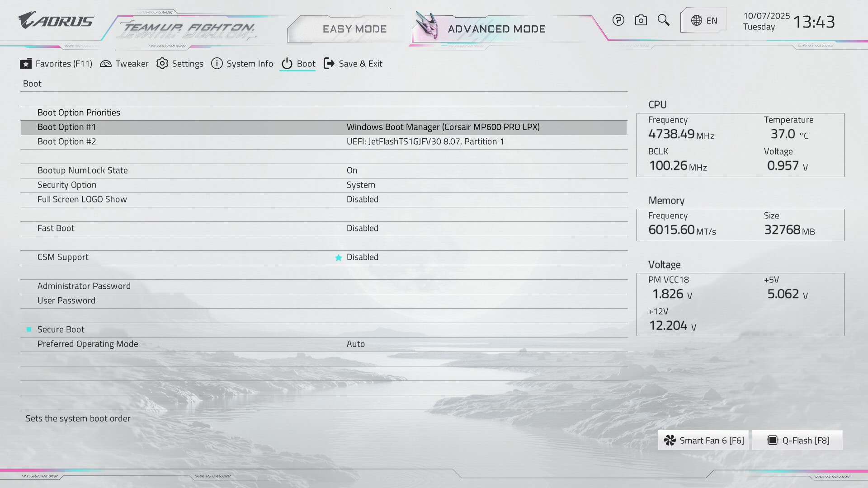Open Smart Fan 6 [F6] button

pyautogui.click(x=703, y=440)
